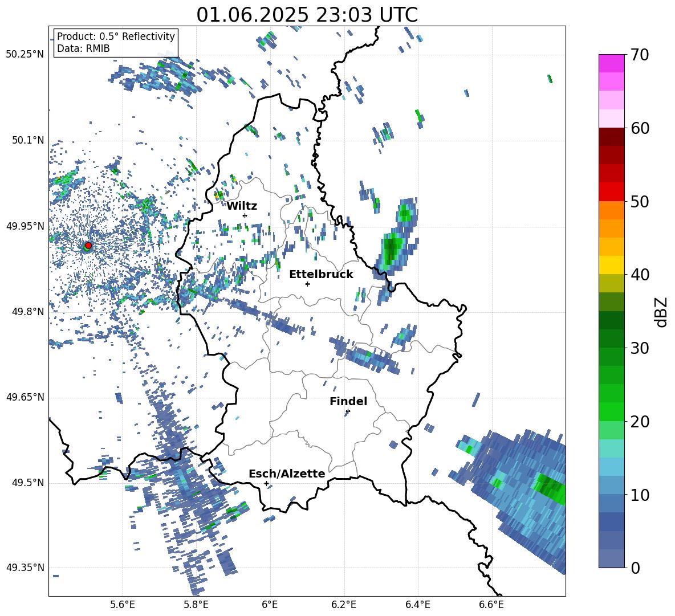Screen dimensions: 675x616
Task: Pick the yellow colorbar segment above 40
Action: click(611, 264)
